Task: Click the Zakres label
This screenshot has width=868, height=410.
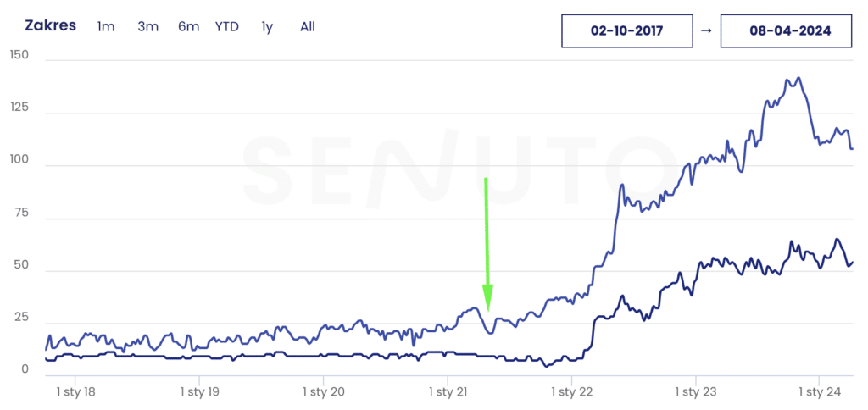Action: coord(51,25)
